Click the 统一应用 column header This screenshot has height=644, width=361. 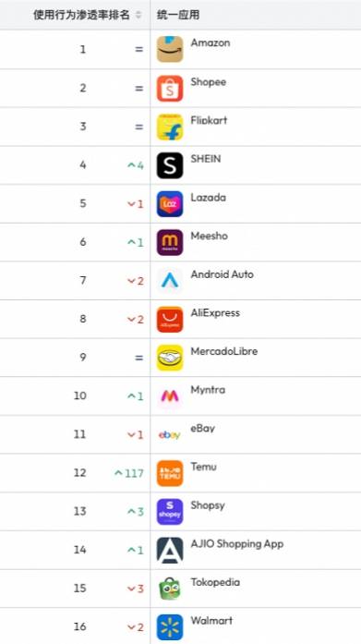178,15
